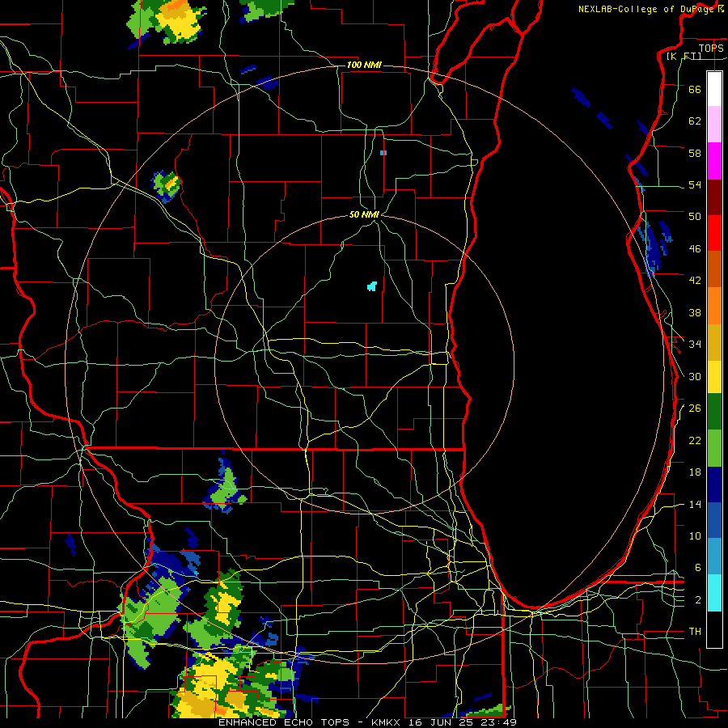The width and height of the screenshot is (728, 728).
Task: Click the magenta legend swatch
Action: [714, 161]
